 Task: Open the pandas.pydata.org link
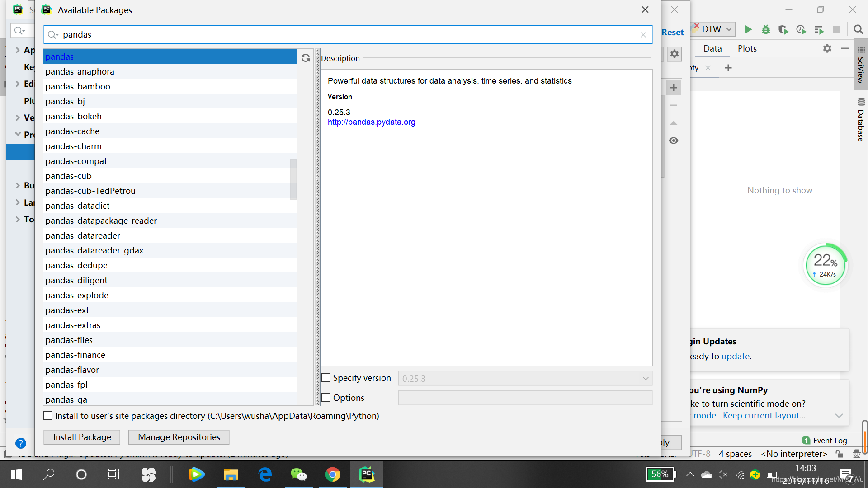(x=371, y=122)
